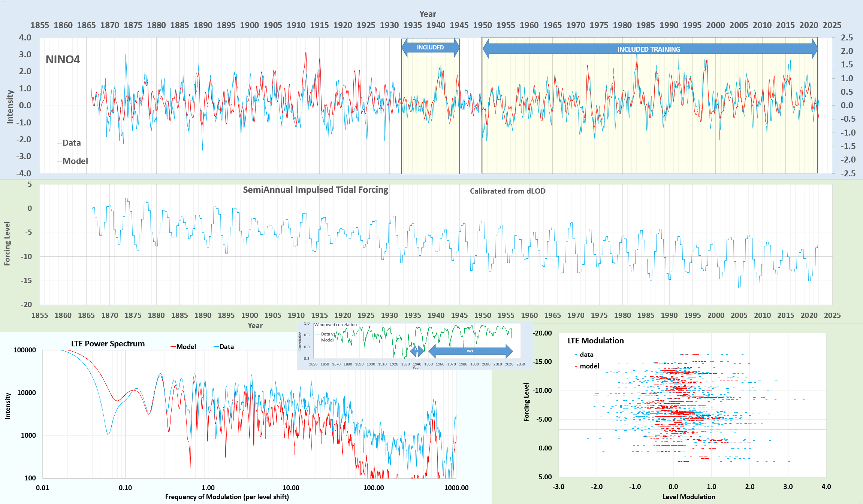
Task: Click the Frequency of Modulation axis label
Action: (227, 497)
